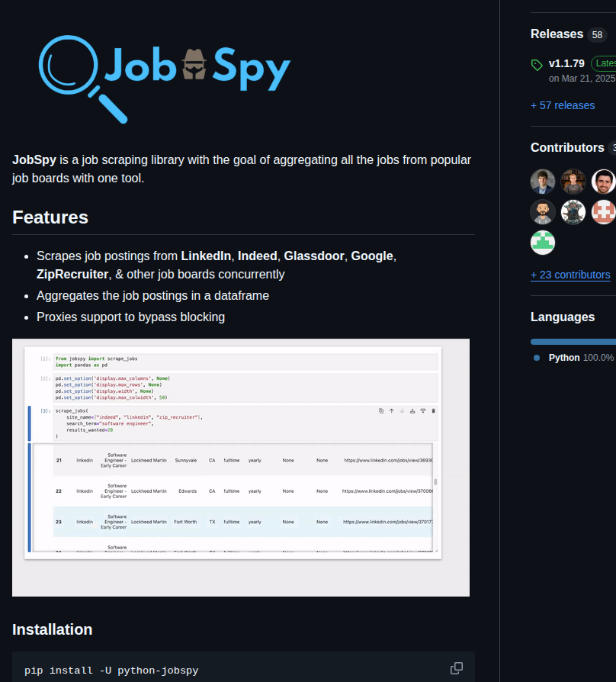
Task: Copy the pip install command
Action: tap(457, 668)
